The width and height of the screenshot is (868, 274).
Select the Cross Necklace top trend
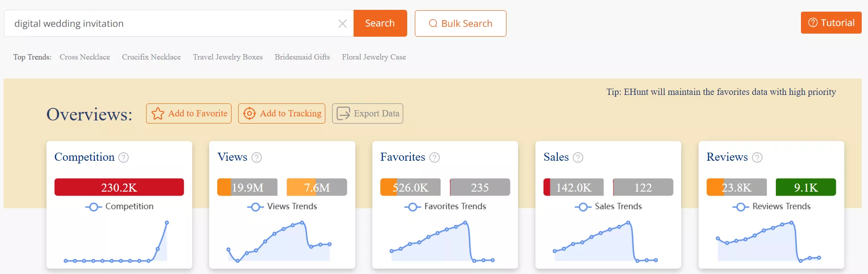coord(85,57)
